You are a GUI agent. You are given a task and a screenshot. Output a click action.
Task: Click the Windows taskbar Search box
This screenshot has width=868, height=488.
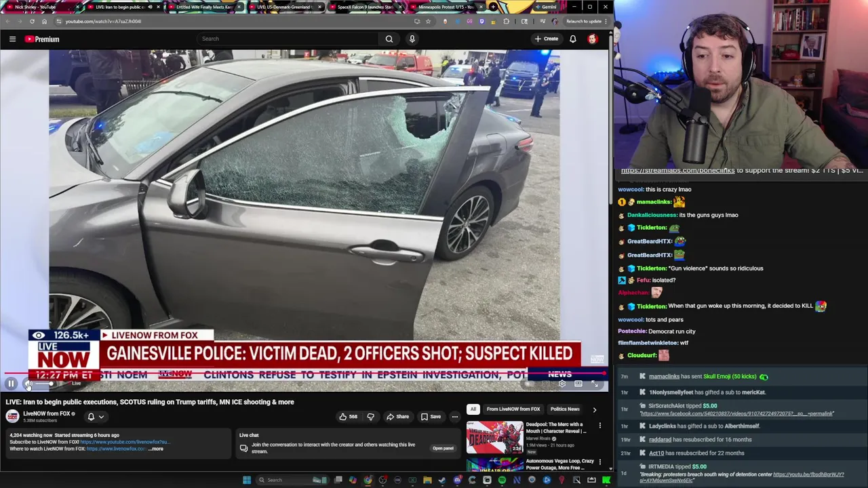pyautogui.click(x=292, y=480)
